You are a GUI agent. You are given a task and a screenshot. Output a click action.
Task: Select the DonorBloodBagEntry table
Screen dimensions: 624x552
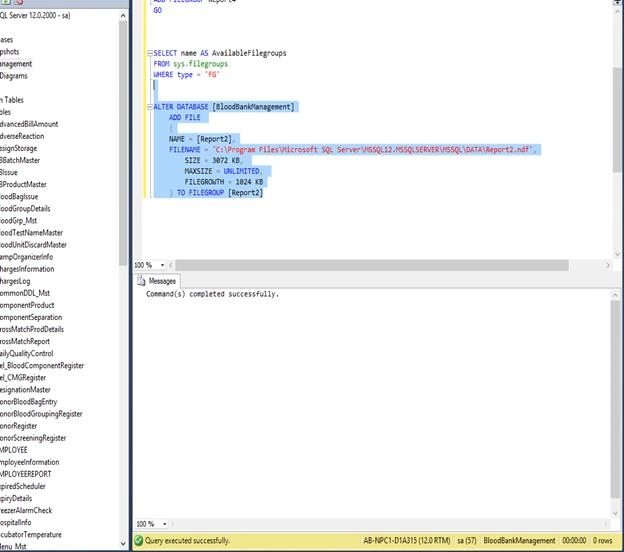pyautogui.click(x=29, y=402)
